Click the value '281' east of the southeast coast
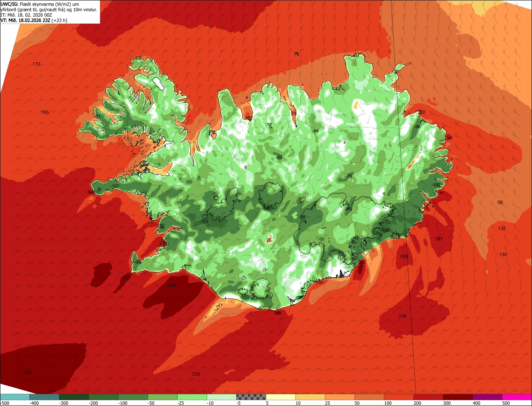Screen dimensions: 532x406 (439, 239)
